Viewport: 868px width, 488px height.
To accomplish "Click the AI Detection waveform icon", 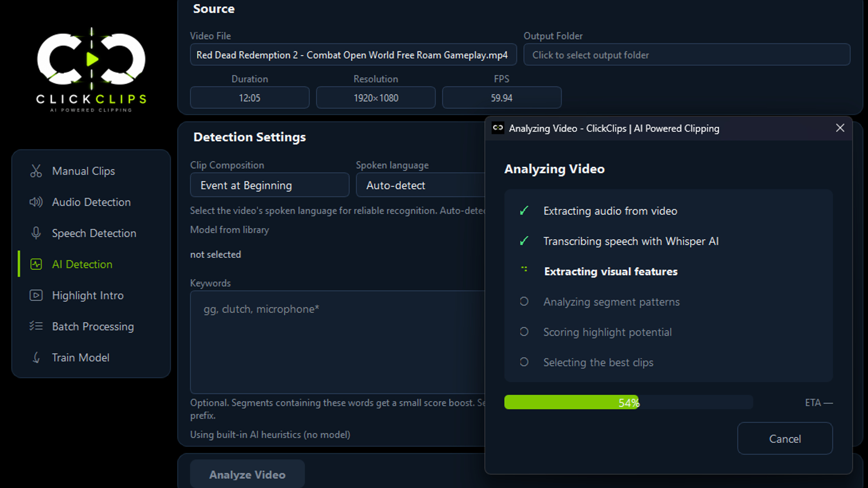I will coord(36,264).
